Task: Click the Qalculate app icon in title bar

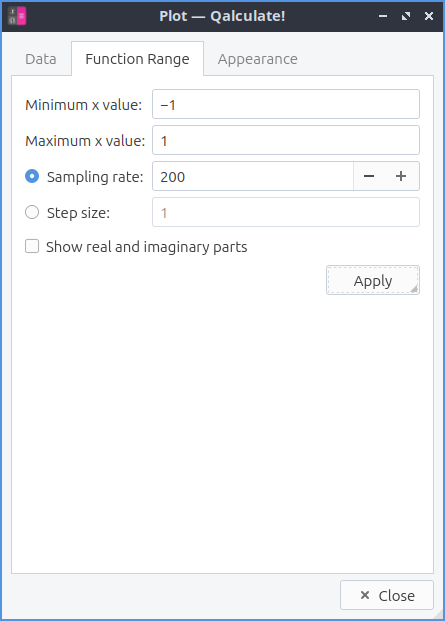Action: [17, 16]
